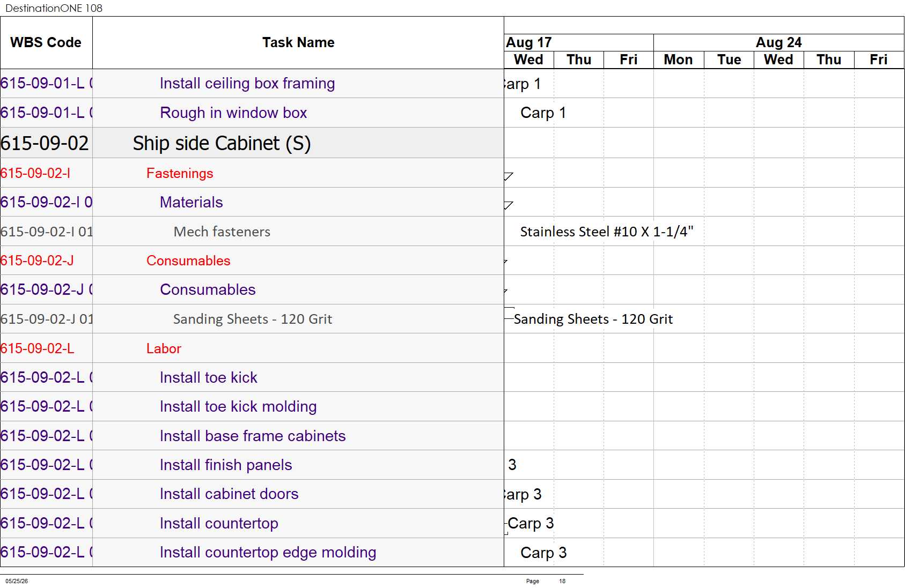Click the footer date '05/25/26'
Screen dimensions: 905x588
coord(17,581)
